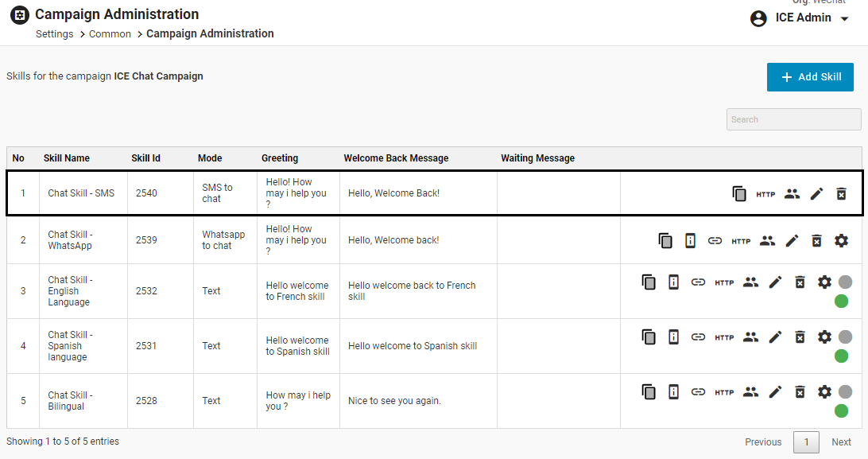Open HTTP settings for Chat Skill - SMS

tap(765, 194)
